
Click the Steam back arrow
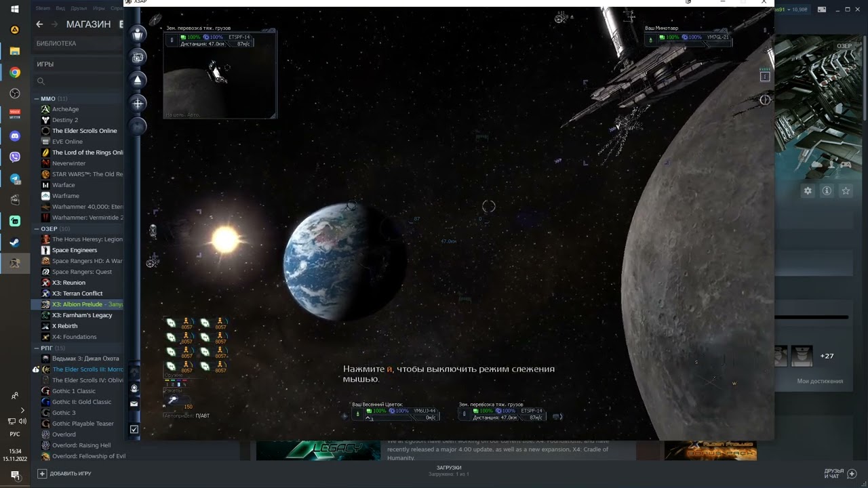pos(39,24)
